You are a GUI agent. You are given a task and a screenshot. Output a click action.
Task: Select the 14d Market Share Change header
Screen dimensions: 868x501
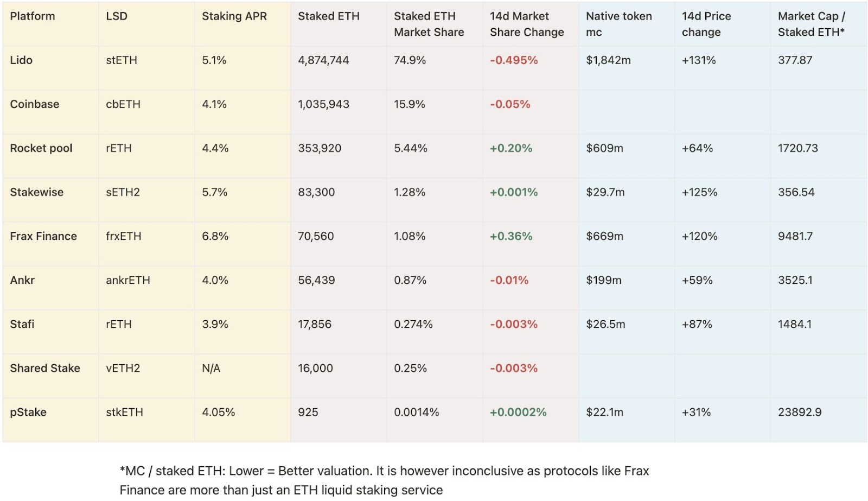[x=527, y=24]
